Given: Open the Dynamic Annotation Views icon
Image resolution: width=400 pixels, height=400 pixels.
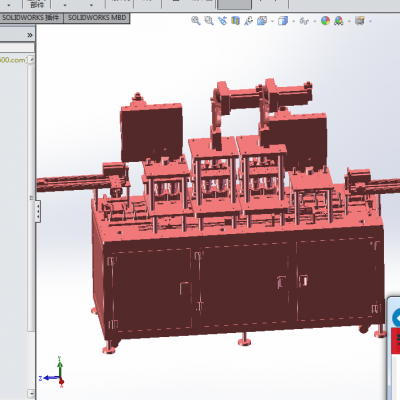Looking at the screenshot, I should pyautogui.click(x=248, y=21).
